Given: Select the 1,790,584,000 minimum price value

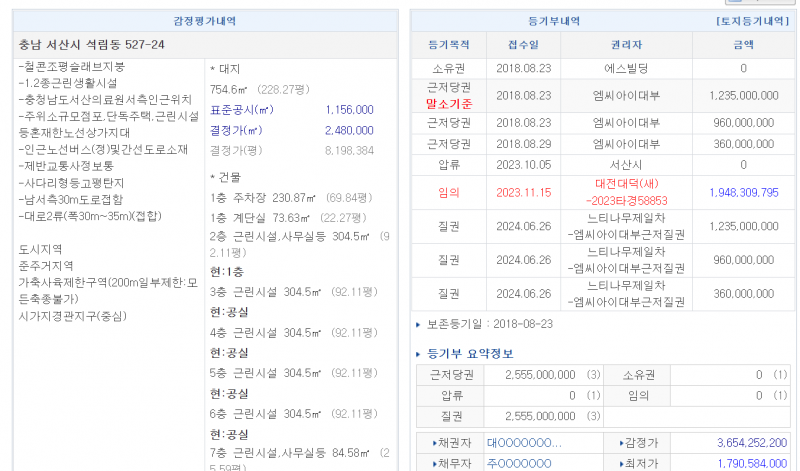Looking at the screenshot, I should (751, 463).
